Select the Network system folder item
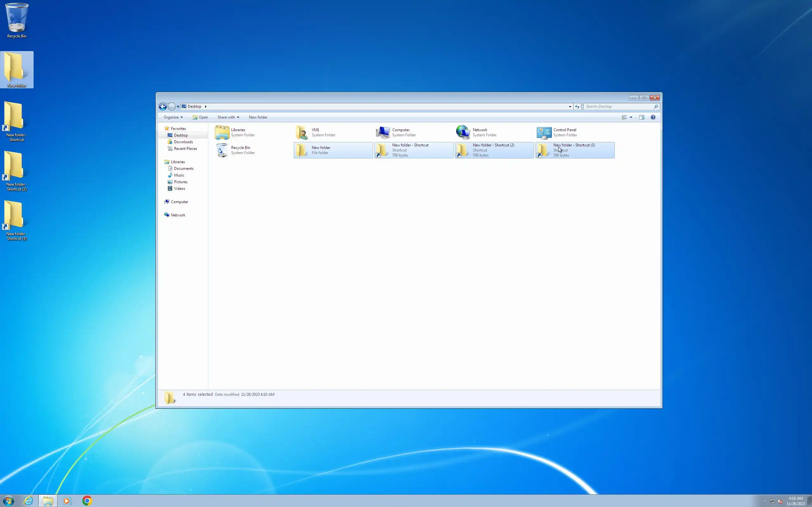This screenshot has height=507, width=812. [x=463, y=132]
